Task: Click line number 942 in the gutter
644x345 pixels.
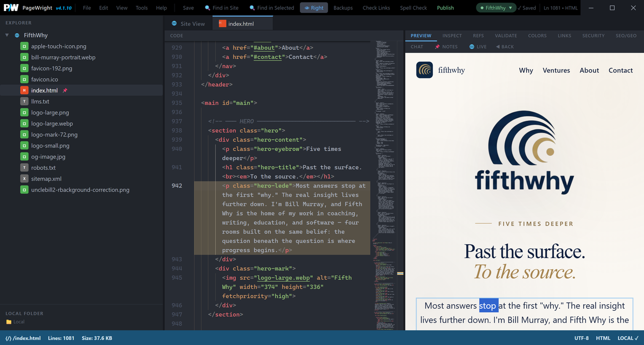Action: (x=177, y=186)
